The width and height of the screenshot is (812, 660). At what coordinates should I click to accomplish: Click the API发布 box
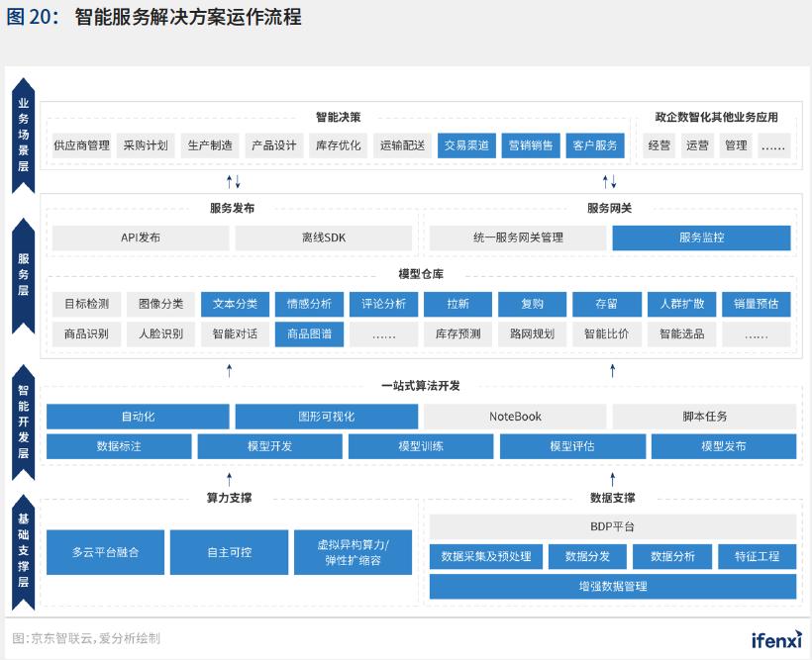tap(141, 237)
